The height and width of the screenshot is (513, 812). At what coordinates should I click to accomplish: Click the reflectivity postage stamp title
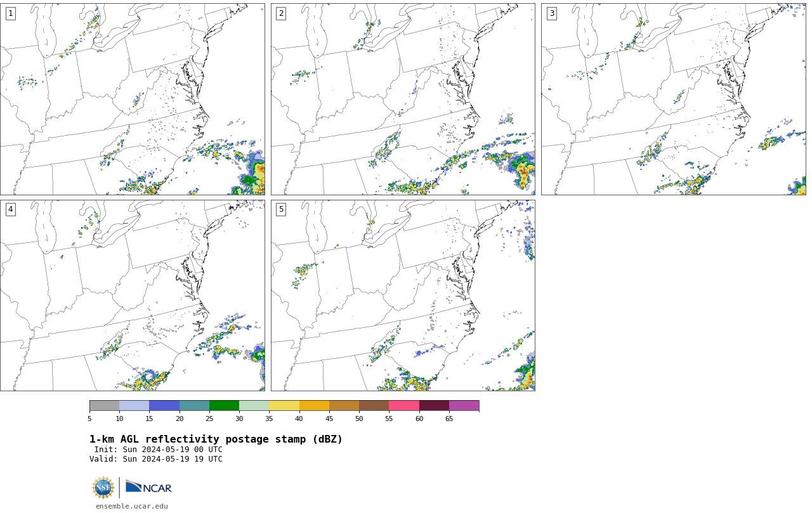coord(216,439)
